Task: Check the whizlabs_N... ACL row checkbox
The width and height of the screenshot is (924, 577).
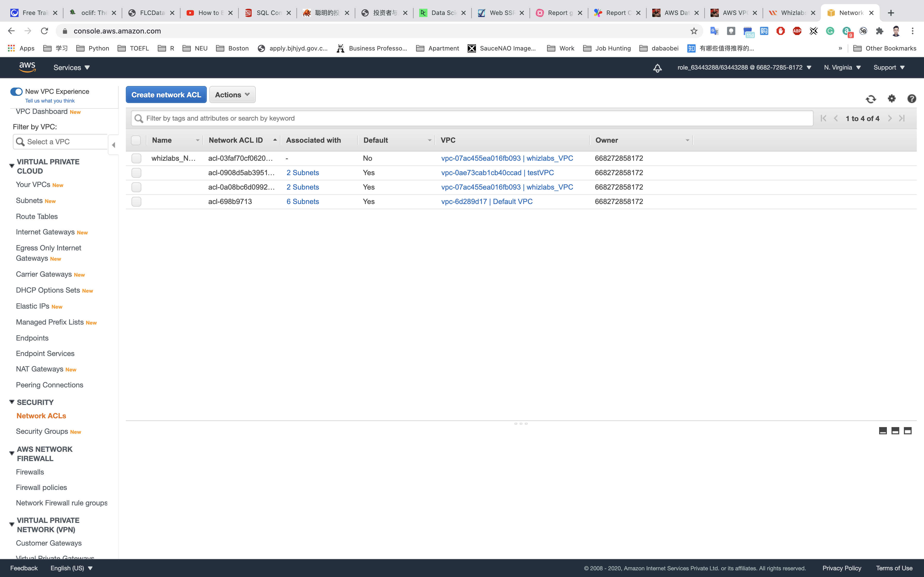Action: pos(136,158)
